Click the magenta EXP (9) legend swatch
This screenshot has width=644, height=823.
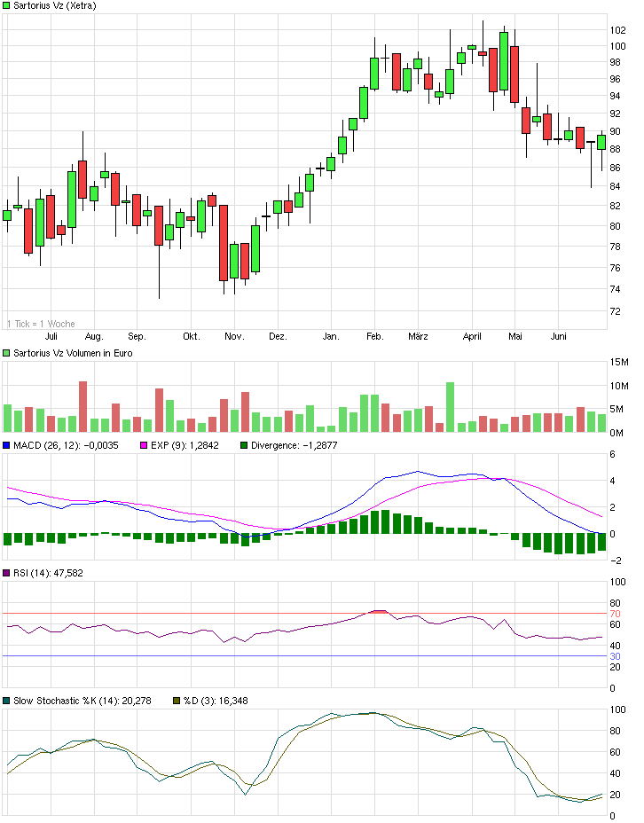144,445
